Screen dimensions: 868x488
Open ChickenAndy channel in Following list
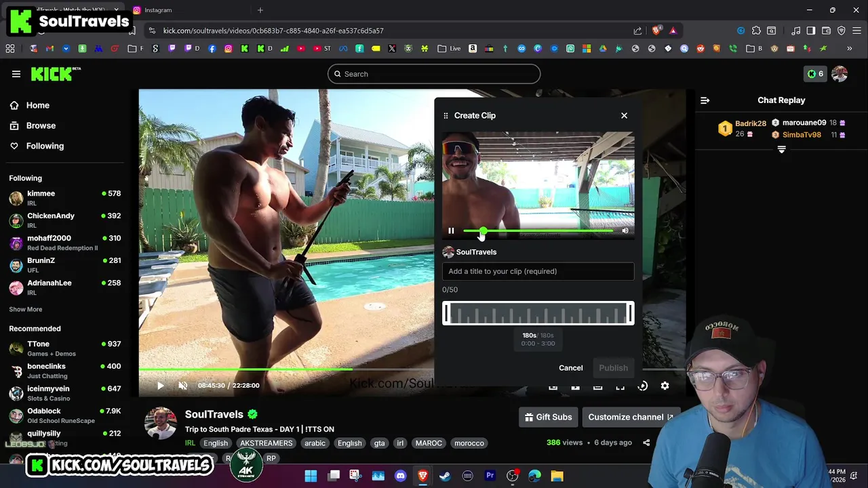pos(65,220)
